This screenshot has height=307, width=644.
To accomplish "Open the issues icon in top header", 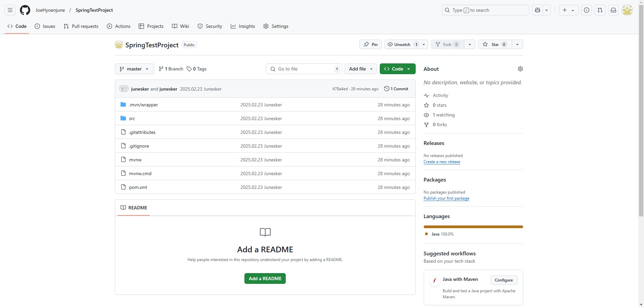I will click(x=587, y=10).
